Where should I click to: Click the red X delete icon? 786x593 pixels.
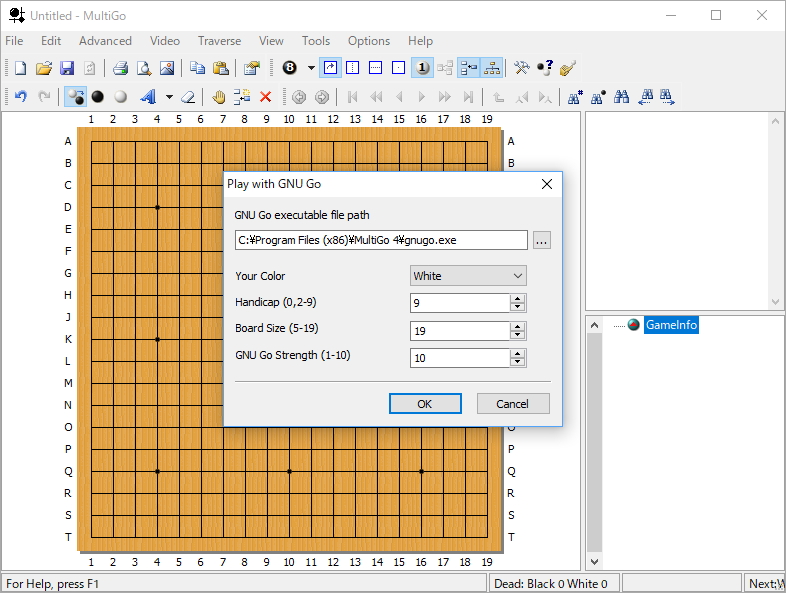pyautogui.click(x=266, y=97)
